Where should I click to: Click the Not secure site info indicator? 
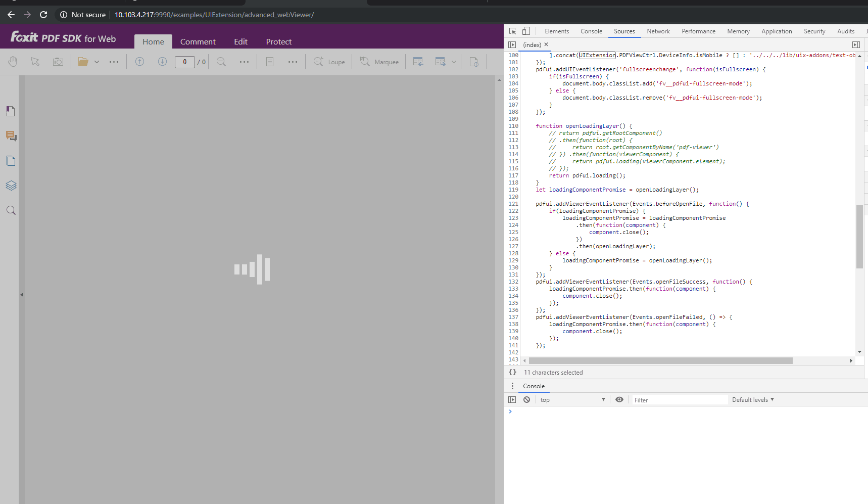(83, 15)
